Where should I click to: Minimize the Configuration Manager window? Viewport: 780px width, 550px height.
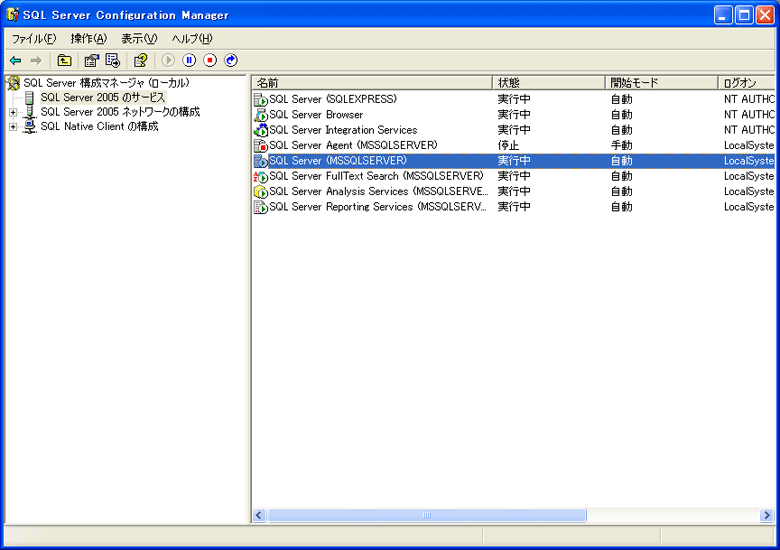click(x=723, y=15)
